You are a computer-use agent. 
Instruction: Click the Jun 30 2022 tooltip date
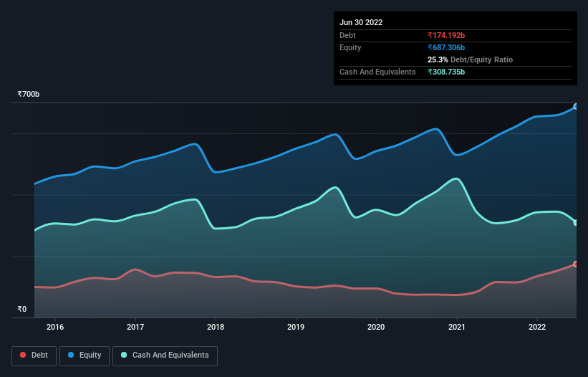(x=361, y=22)
